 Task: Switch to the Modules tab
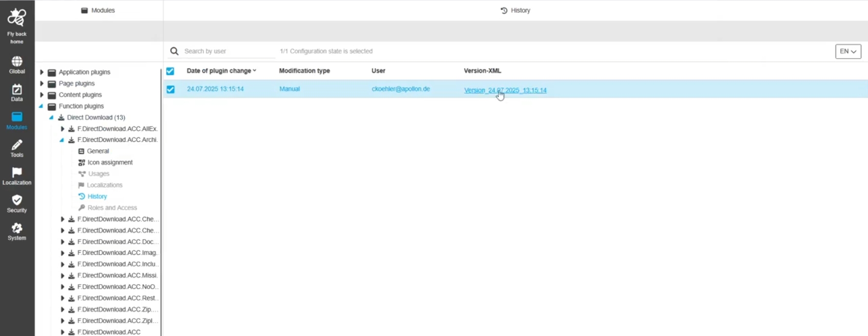99,10
